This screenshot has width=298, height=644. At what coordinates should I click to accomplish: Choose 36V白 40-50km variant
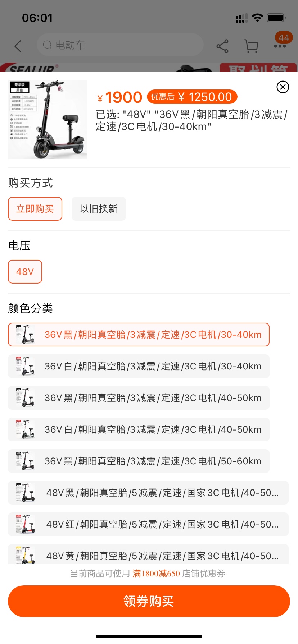tap(139, 429)
